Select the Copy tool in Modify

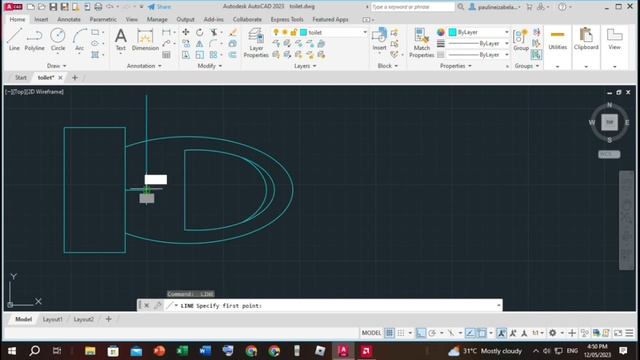point(186,44)
